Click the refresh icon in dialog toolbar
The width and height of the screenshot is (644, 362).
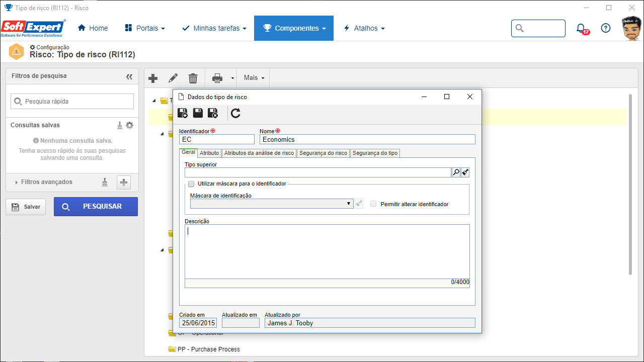235,113
